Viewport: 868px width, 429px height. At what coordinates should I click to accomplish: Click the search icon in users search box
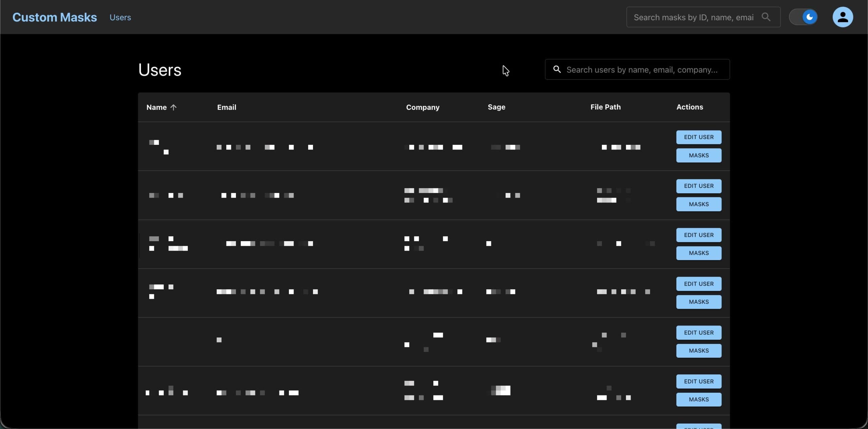557,70
